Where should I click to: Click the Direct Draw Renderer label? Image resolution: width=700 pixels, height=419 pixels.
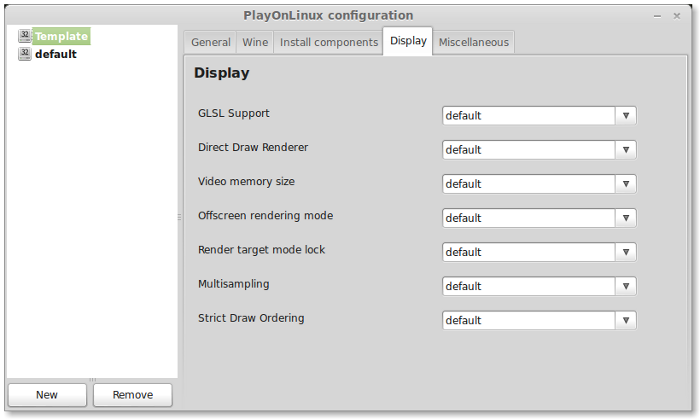tap(253, 147)
